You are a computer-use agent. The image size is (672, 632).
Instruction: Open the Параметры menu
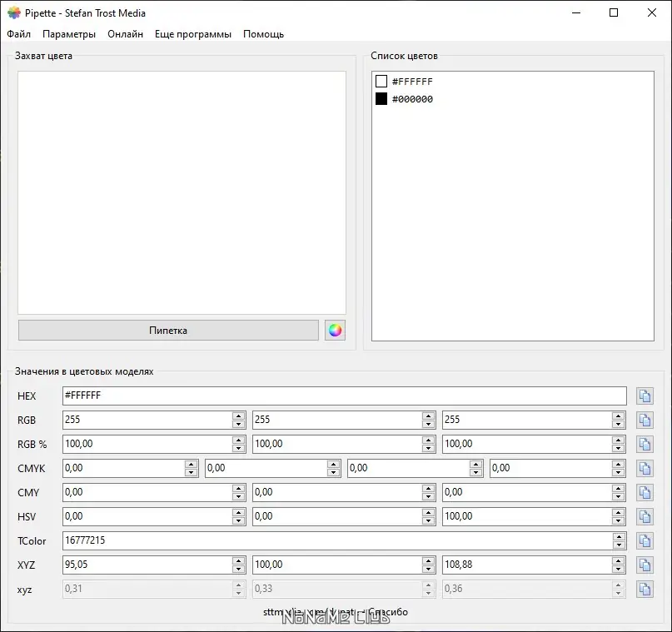[x=69, y=34]
